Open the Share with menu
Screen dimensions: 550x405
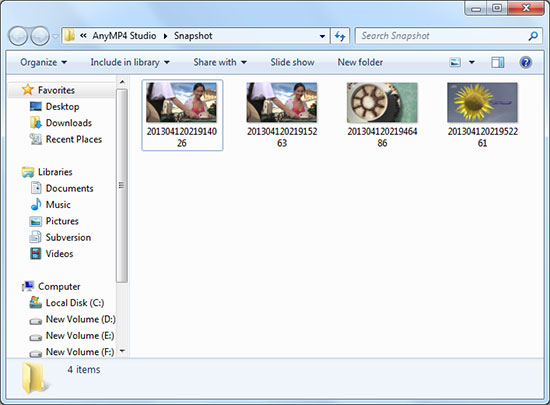[x=220, y=62]
